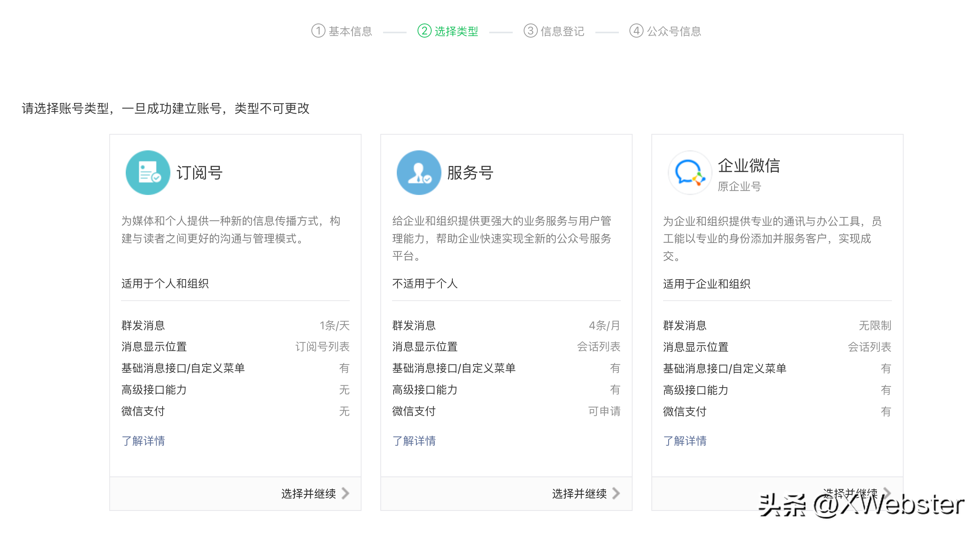The image size is (980, 534).
Task: Click 群发消息 label in 订阅号 card
Action: coord(143,325)
